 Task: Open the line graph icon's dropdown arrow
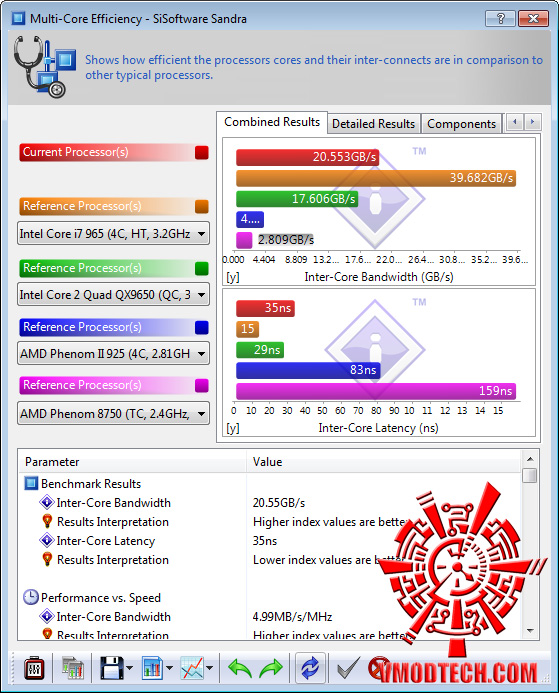[x=209, y=668]
